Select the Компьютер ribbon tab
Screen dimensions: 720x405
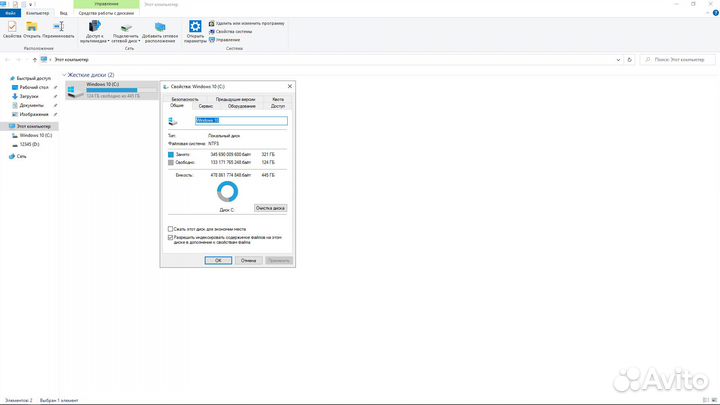coord(38,13)
